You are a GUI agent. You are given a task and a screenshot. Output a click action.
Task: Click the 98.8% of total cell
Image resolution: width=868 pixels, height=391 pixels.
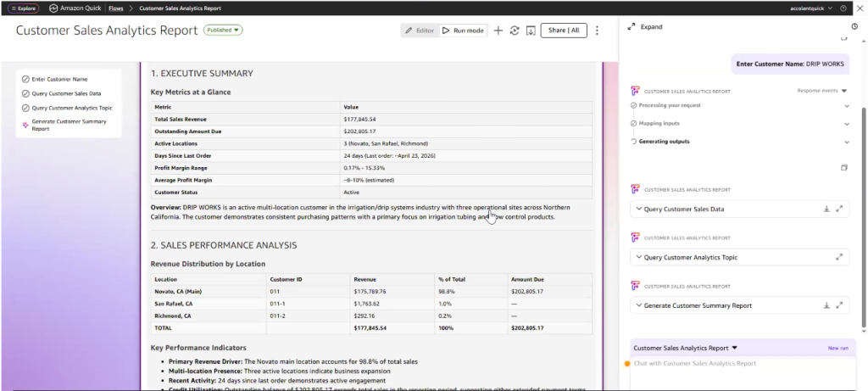click(x=471, y=291)
